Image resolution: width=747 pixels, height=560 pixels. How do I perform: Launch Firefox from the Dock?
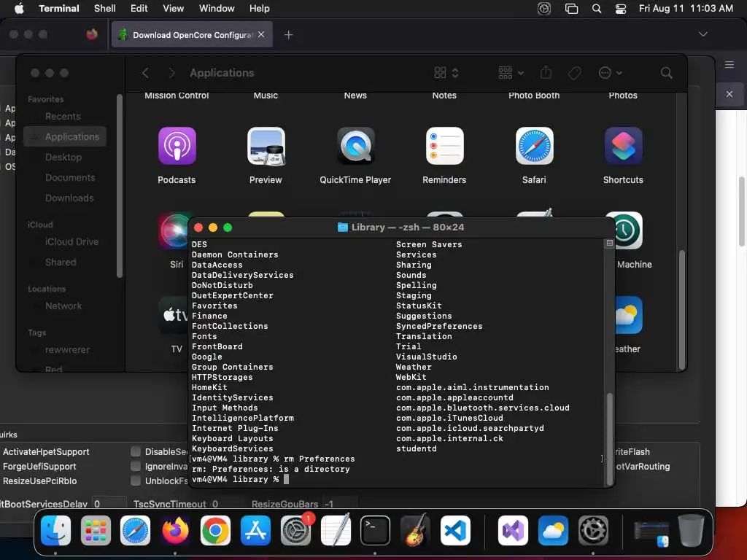[x=175, y=531]
